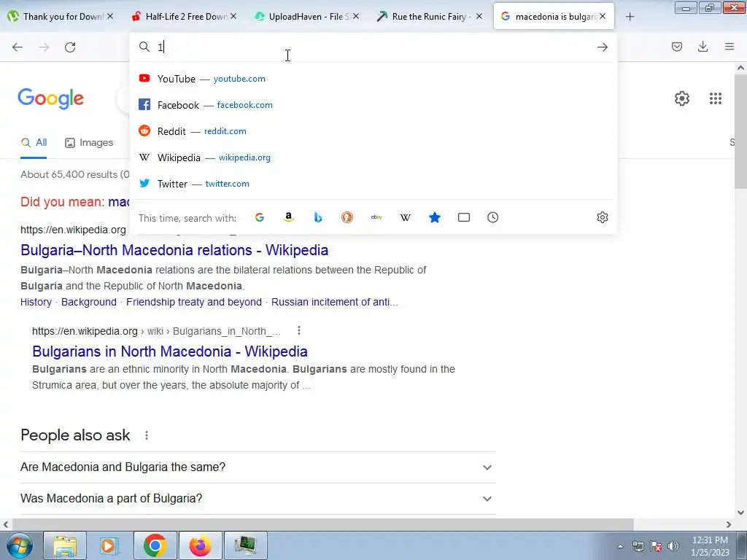Close the macedonia is bulgaria tab
Screen dimensions: 747x560
point(603,17)
